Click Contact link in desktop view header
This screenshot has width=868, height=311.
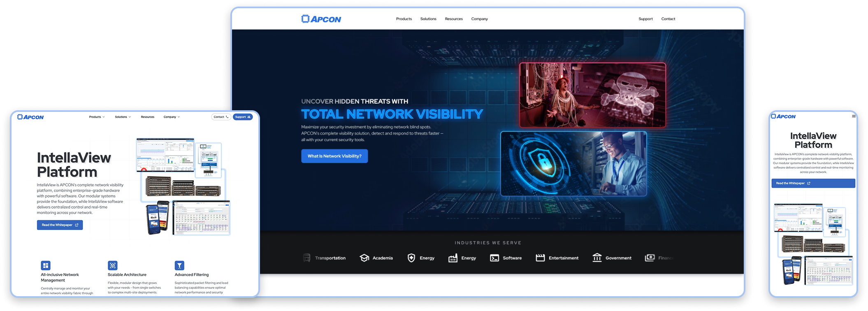pos(668,19)
